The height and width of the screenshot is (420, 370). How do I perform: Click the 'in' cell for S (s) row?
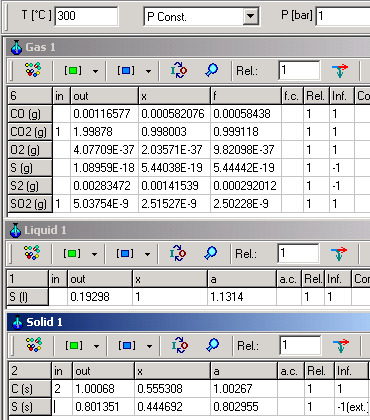[62, 407]
